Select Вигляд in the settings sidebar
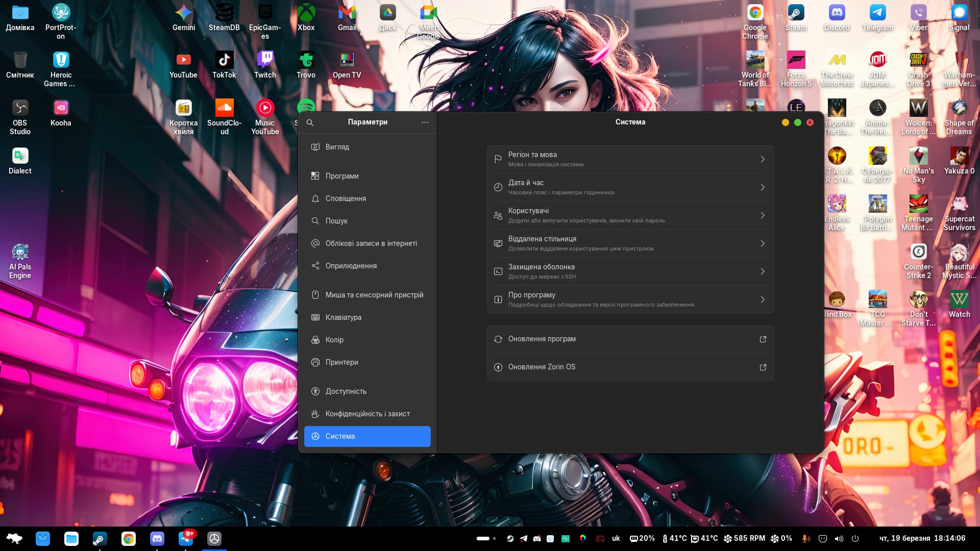Image resolution: width=980 pixels, height=551 pixels. tap(337, 147)
